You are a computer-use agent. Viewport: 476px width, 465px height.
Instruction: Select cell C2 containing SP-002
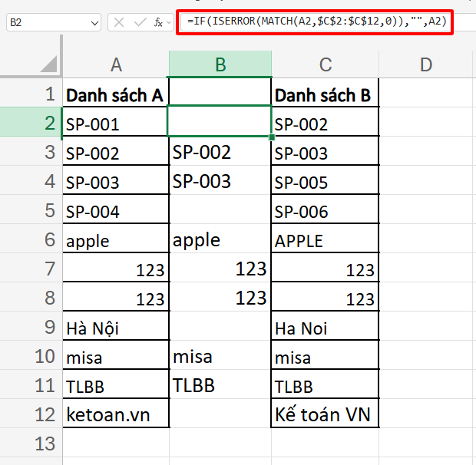[x=325, y=123]
